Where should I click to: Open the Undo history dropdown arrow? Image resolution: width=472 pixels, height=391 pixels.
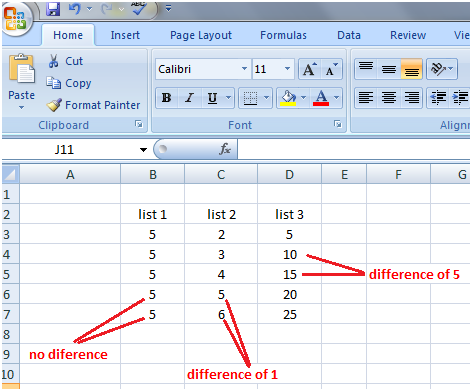89,9
